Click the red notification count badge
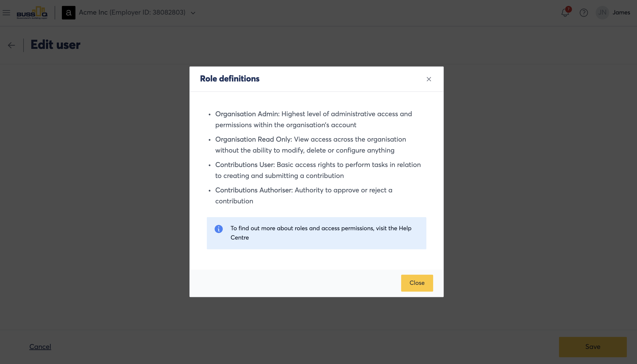637x364 pixels. (x=568, y=9)
